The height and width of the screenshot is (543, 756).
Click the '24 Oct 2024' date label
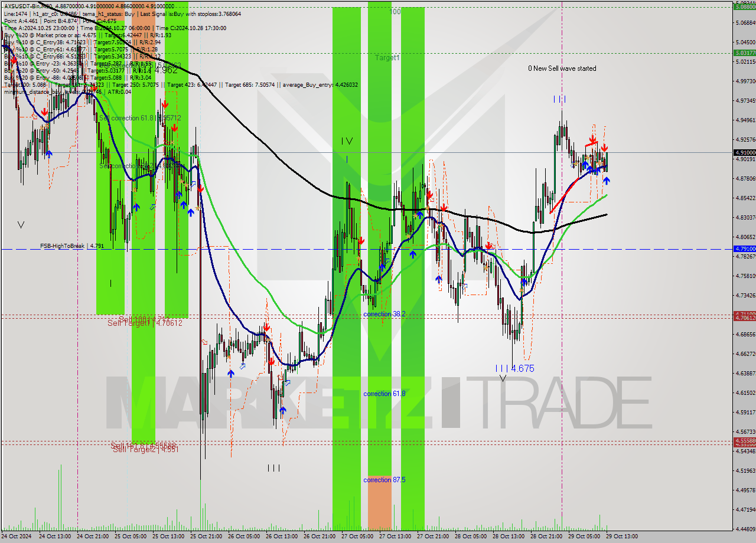[x=18, y=537]
